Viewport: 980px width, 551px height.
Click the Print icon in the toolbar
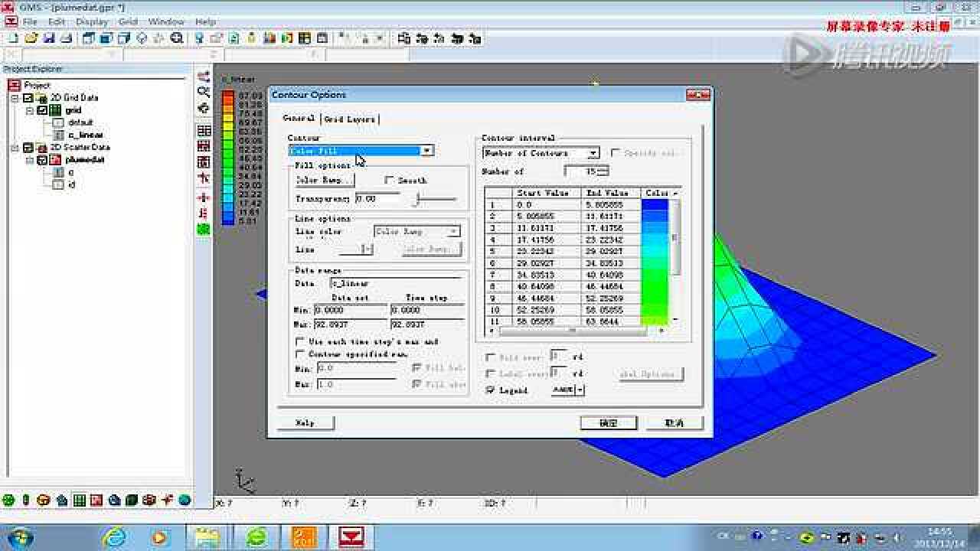pyautogui.click(x=66, y=37)
